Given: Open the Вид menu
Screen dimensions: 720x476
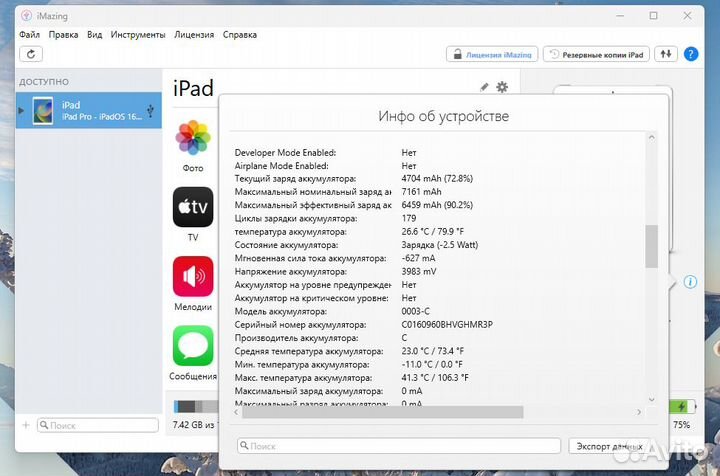Looking at the screenshot, I should (95, 35).
